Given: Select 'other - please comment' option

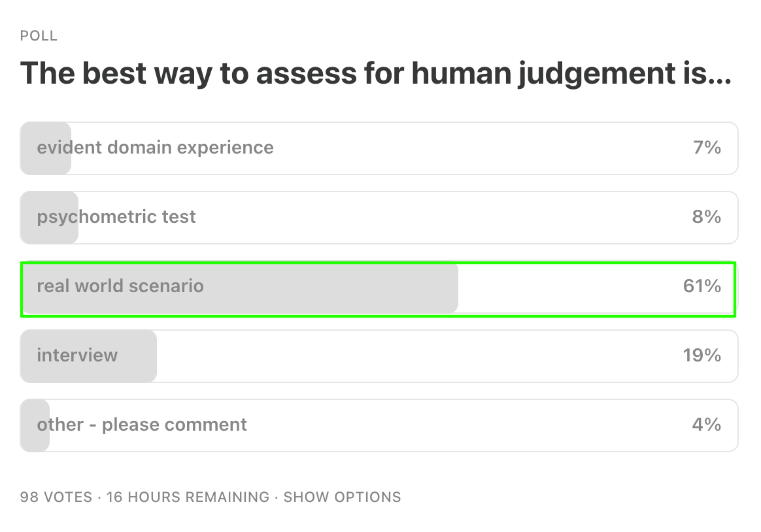Looking at the screenshot, I should pyautogui.click(x=379, y=425).
